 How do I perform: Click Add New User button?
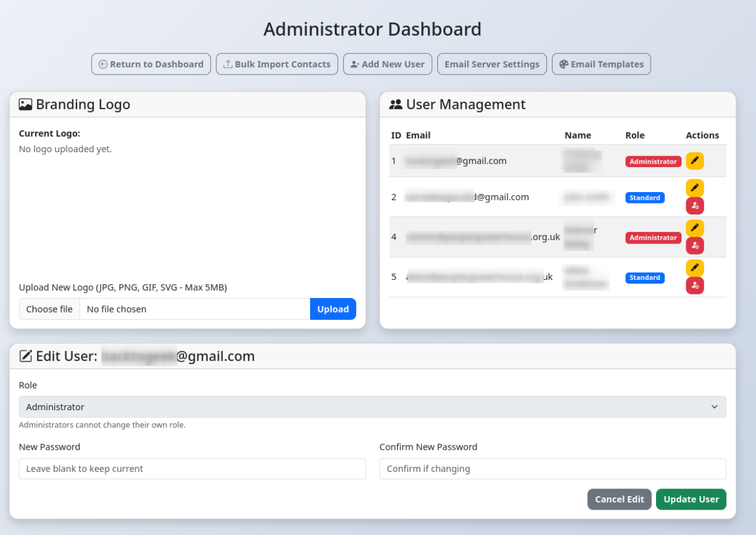click(x=388, y=64)
